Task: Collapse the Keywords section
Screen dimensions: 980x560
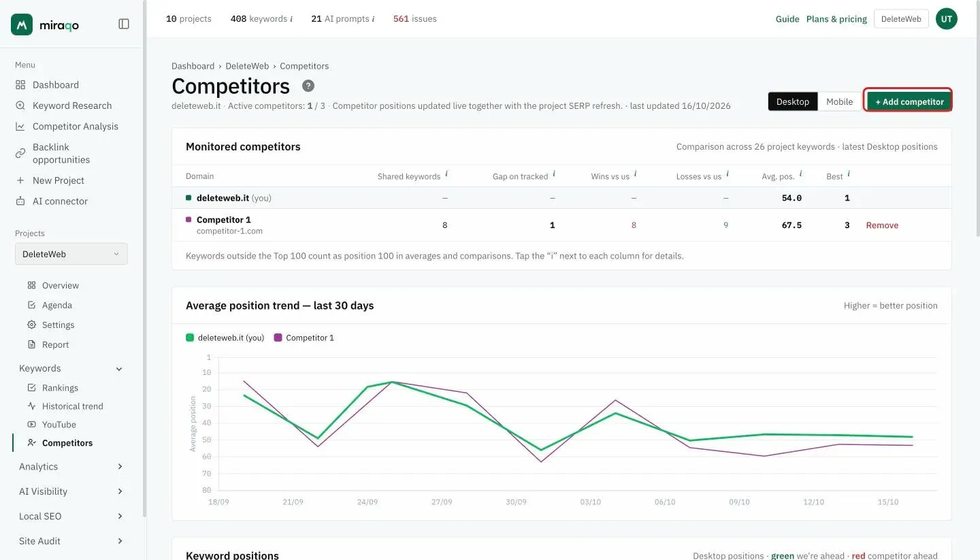Action: pos(71,368)
